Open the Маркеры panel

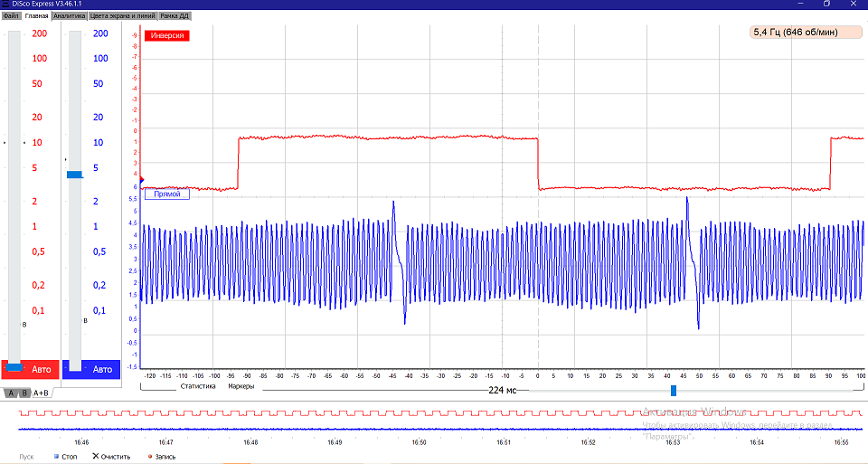coord(241,386)
